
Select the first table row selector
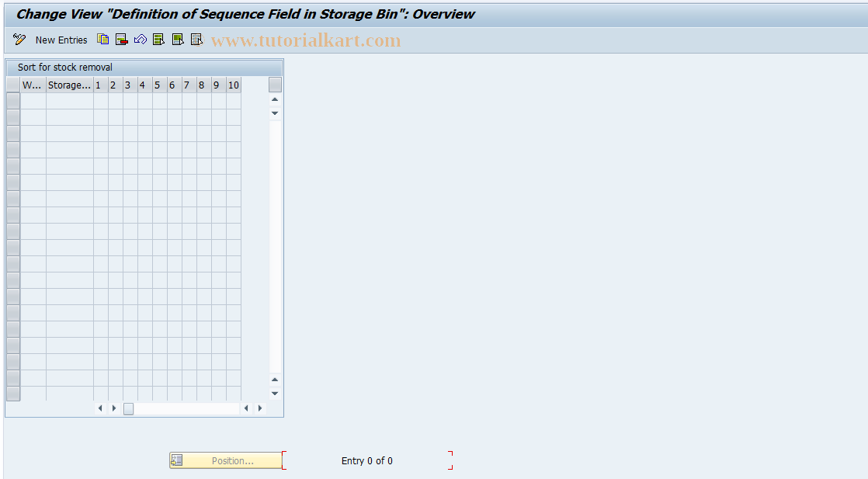click(13, 101)
